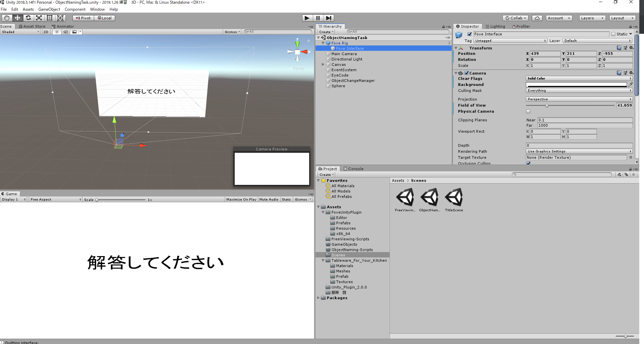This screenshot has width=644, height=344.
Task: Show Stats in the Game view
Action: (x=286, y=199)
